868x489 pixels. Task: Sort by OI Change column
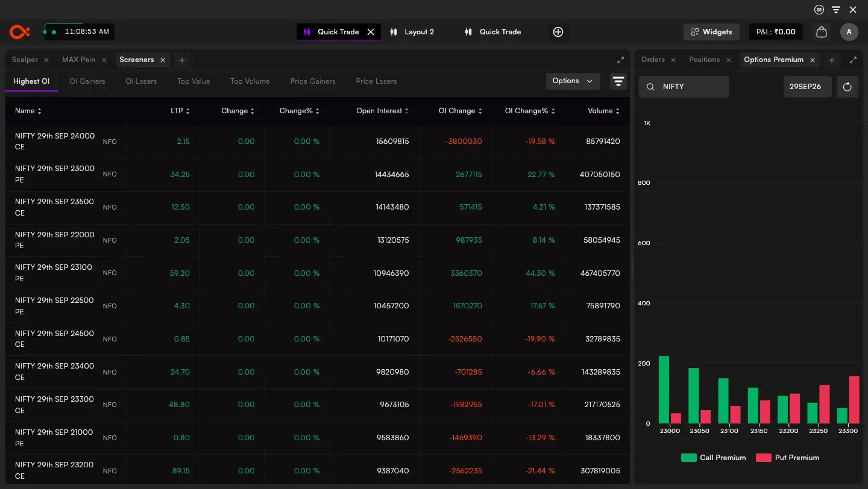pos(461,111)
